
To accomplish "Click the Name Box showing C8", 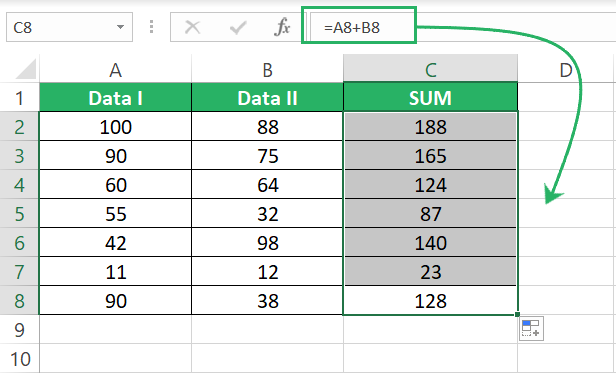I will pyautogui.click(x=69, y=27).
